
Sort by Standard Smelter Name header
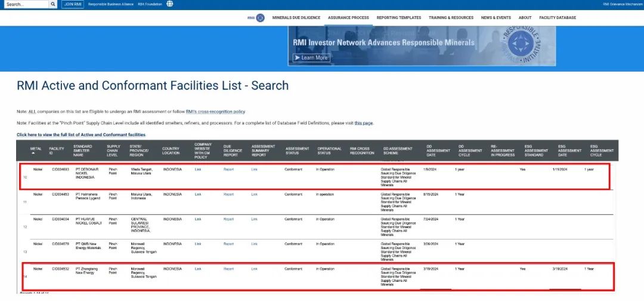[82, 150]
